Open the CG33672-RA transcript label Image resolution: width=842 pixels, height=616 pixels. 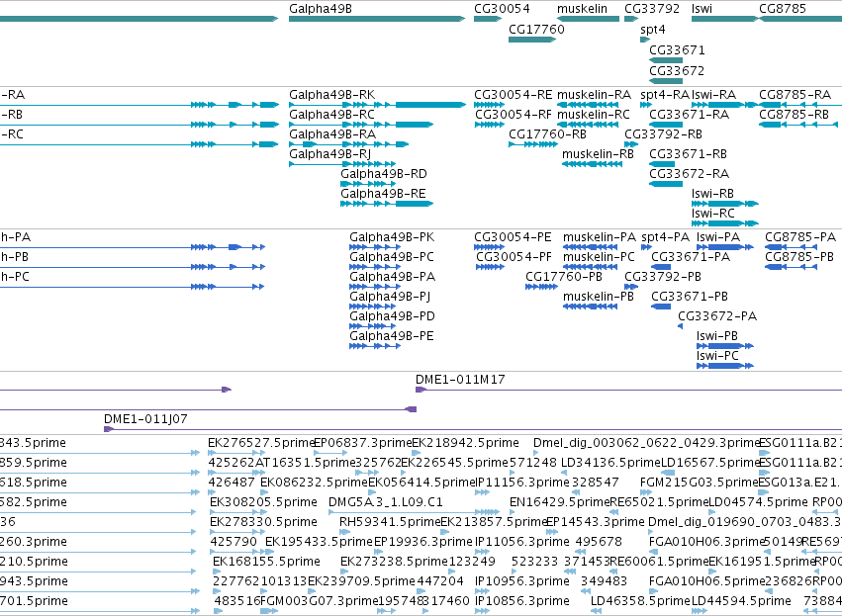pyautogui.click(x=689, y=174)
